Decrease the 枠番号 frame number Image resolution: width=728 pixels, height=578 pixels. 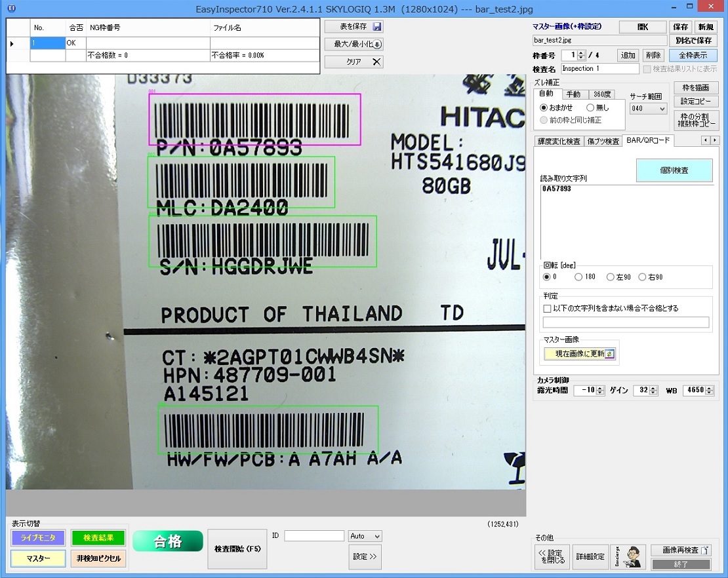tap(581, 58)
